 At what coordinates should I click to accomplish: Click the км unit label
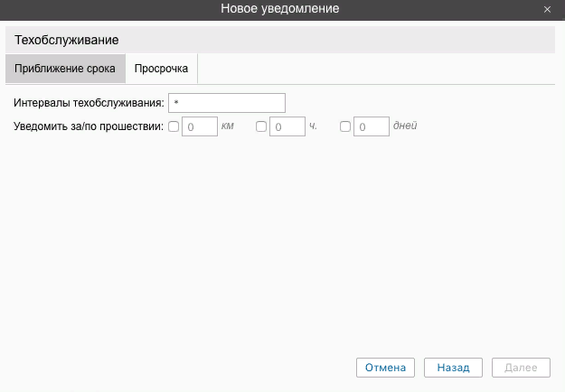point(227,126)
